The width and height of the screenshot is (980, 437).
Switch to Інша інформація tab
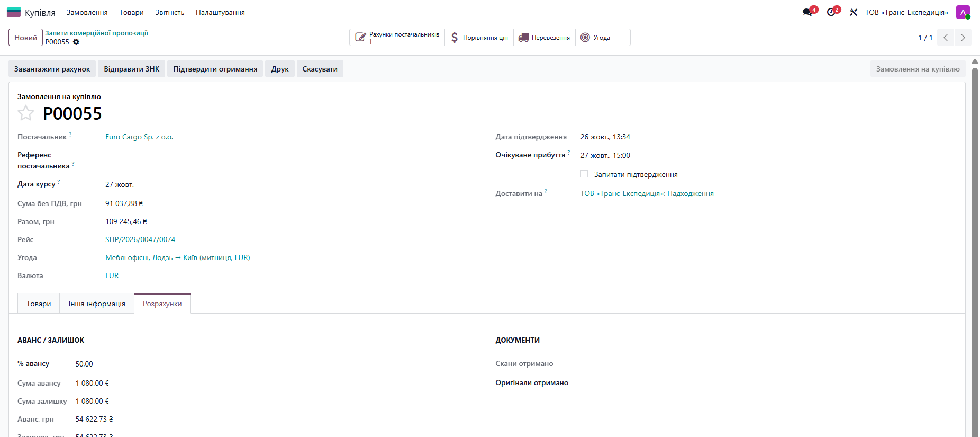pyautogui.click(x=97, y=304)
